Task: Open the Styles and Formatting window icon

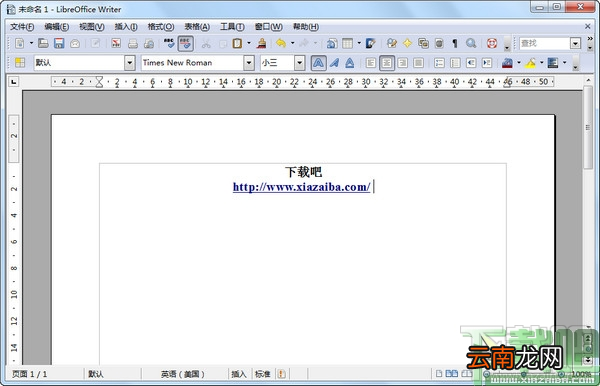Action: [x=20, y=63]
